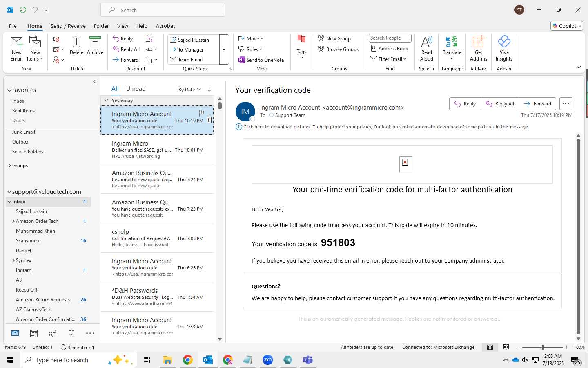The image size is (588, 368).
Task: Expand the Synnex folder
Action: tap(13, 260)
